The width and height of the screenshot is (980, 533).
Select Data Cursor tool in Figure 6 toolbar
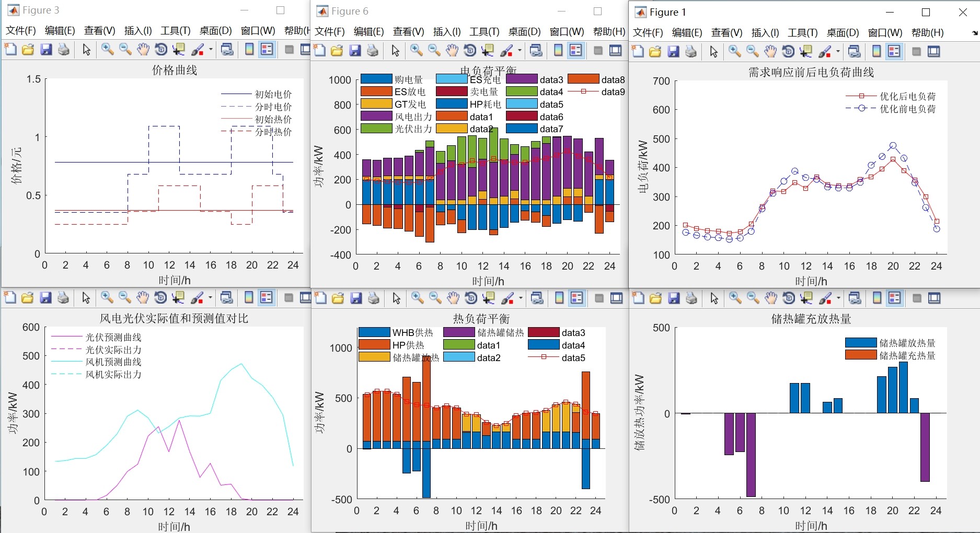click(488, 50)
